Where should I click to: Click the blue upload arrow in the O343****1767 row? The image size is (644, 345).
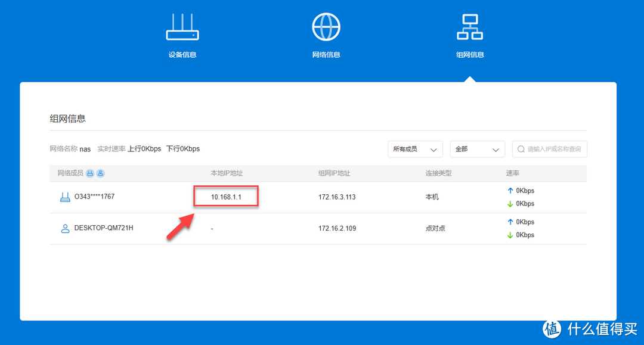(510, 191)
